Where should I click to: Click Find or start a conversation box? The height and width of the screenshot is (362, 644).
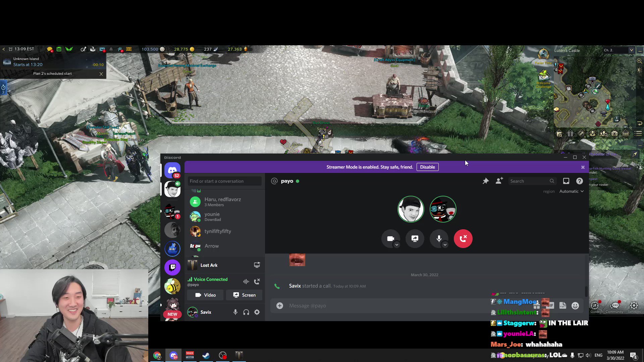click(x=224, y=181)
